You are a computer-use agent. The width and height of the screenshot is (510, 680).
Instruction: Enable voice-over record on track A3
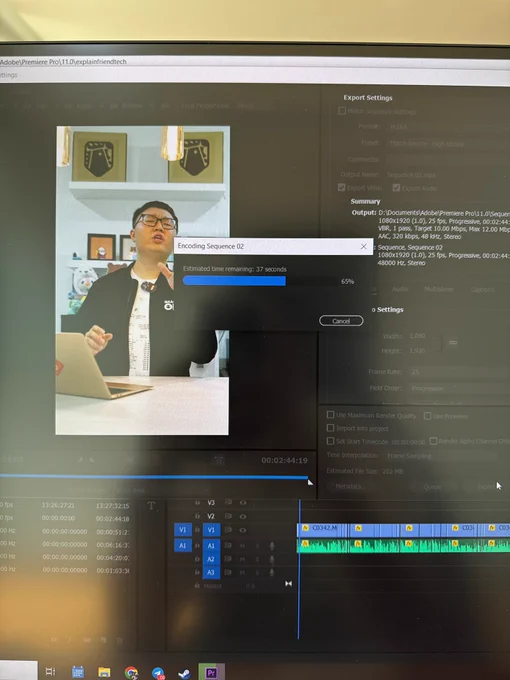(x=272, y=572)
